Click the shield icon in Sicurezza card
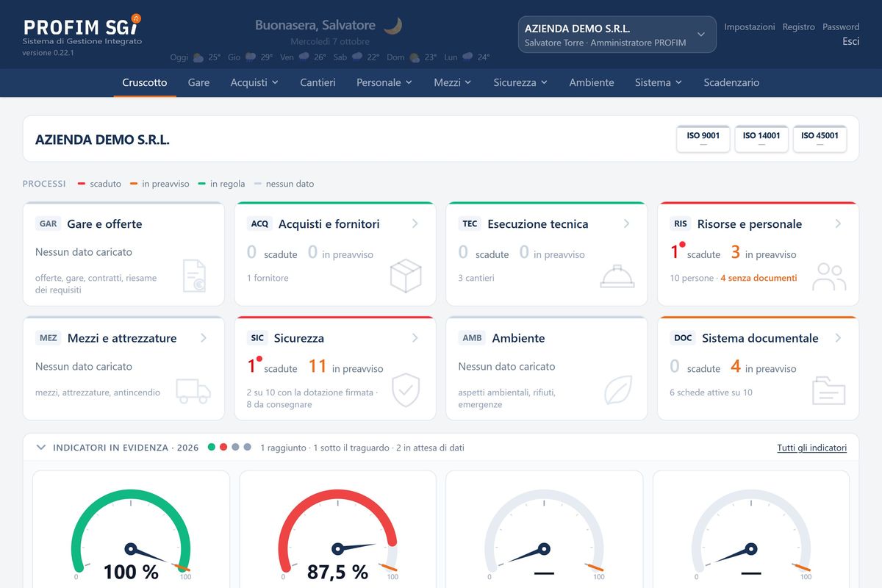This screenshot has height=588, width=882. tap(406, 390)
